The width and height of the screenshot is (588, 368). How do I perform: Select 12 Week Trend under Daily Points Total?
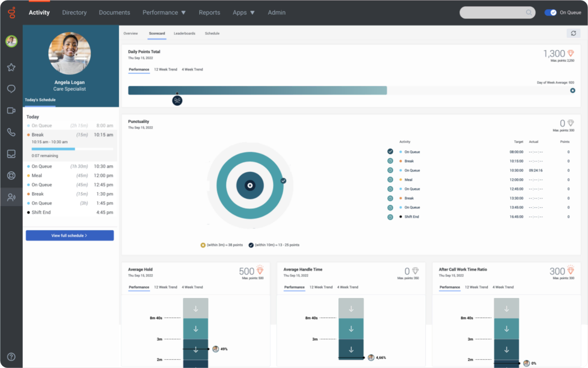pos(165,70)
